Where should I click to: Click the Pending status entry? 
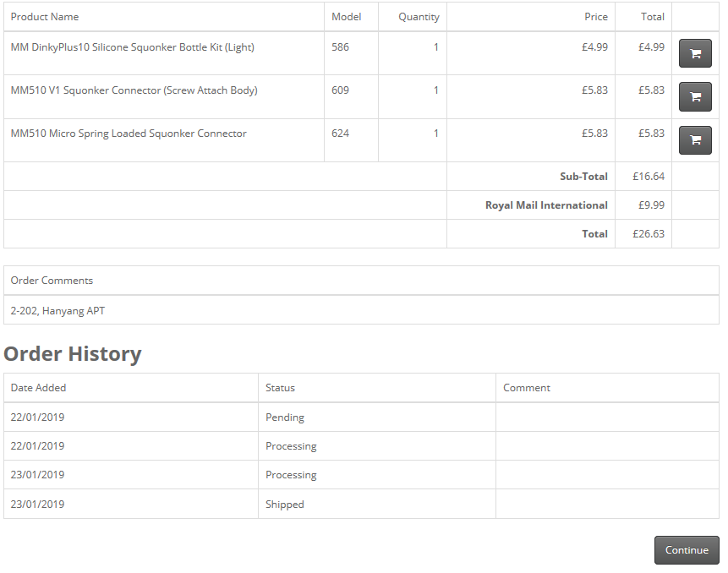(285, 417)
